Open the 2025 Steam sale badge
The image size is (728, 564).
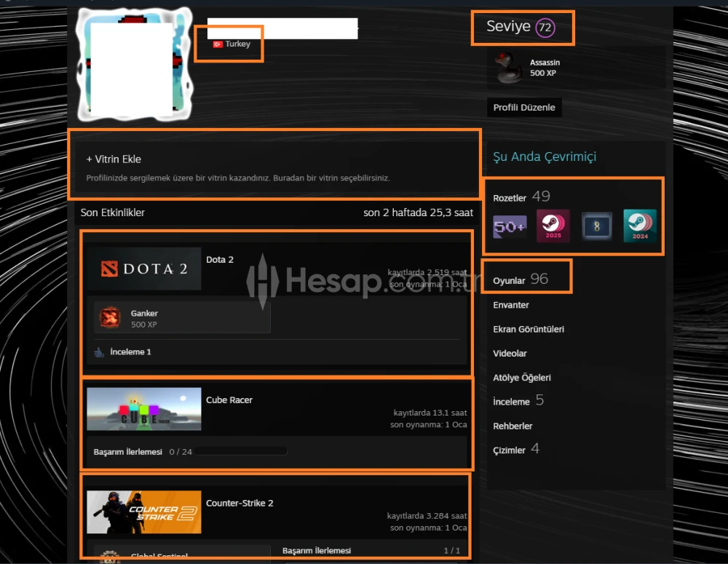click(553, 226)
